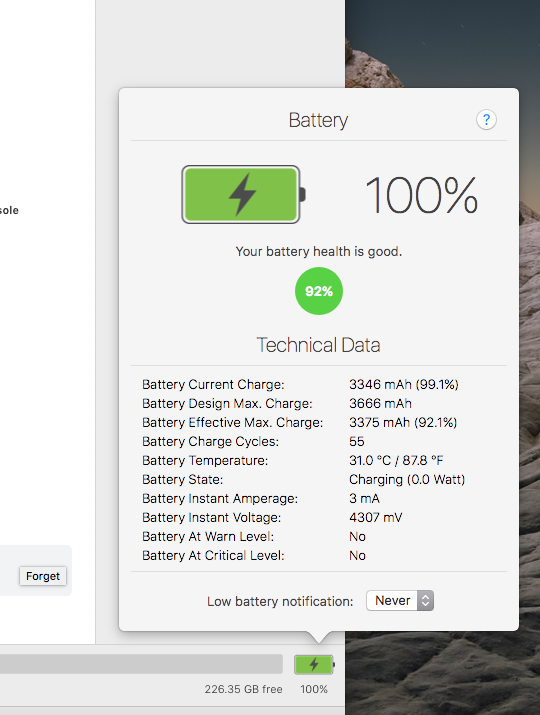This screenshot has width=540, height=715.
Task: Click the Battery Temperature value
Action: (396, 461)
